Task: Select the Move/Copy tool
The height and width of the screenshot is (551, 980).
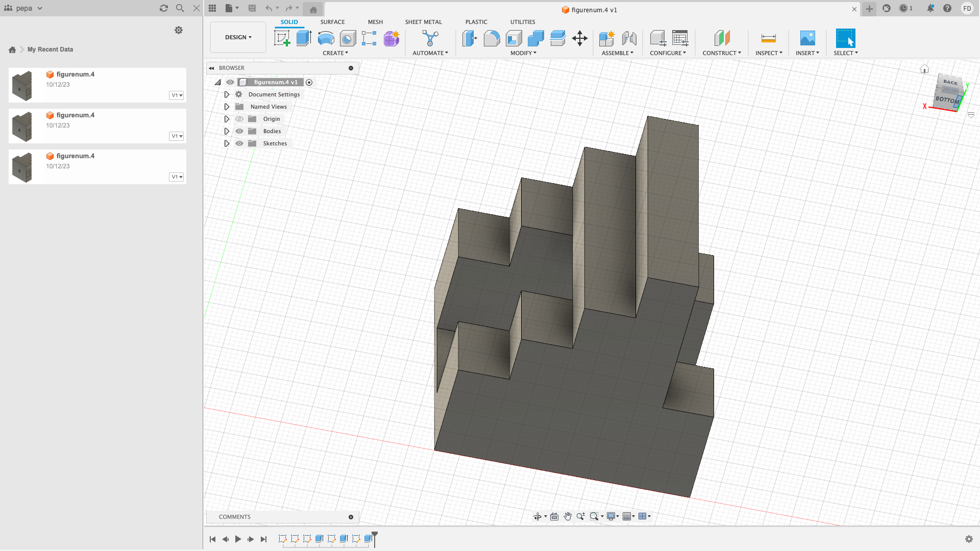Action: coord(580,38)
